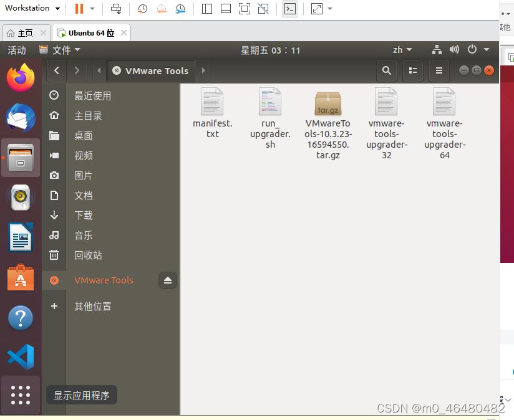The image size is (514, 420).
Task: Open 音乐 folder in the sidebar
Action: click(x=111, y=236)
